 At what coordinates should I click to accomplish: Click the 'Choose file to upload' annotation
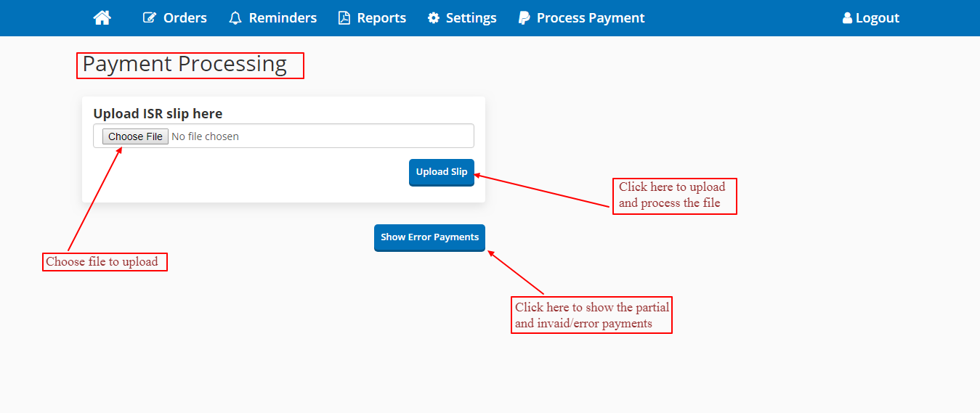[102, 261]
